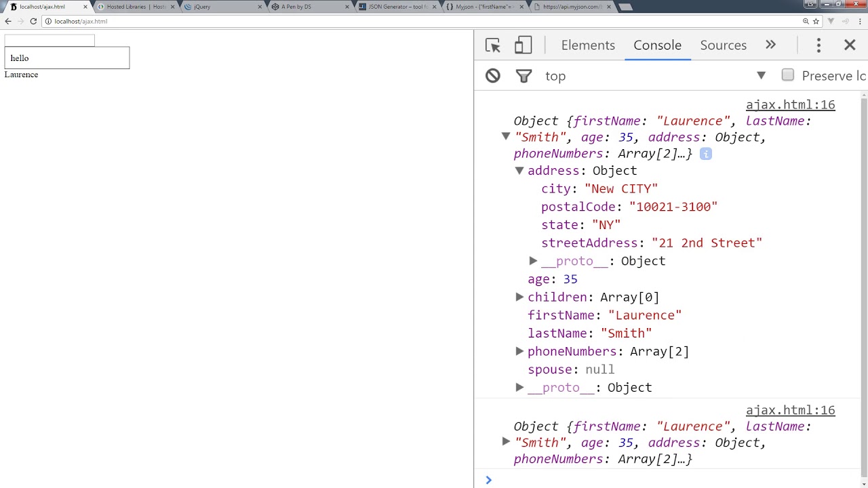The image size is (868, 488).
Task: Expand the phoneNumbers Array[2]
Action: [x=519, y=351]
